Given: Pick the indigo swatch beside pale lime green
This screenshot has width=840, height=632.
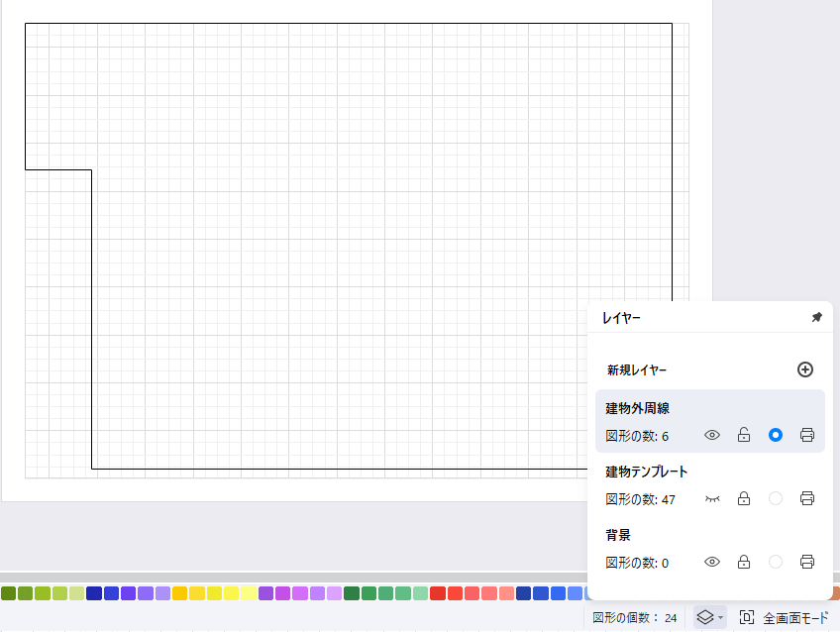Looking at the screenshot, I should pyautogui.click(x=94, y=593).
